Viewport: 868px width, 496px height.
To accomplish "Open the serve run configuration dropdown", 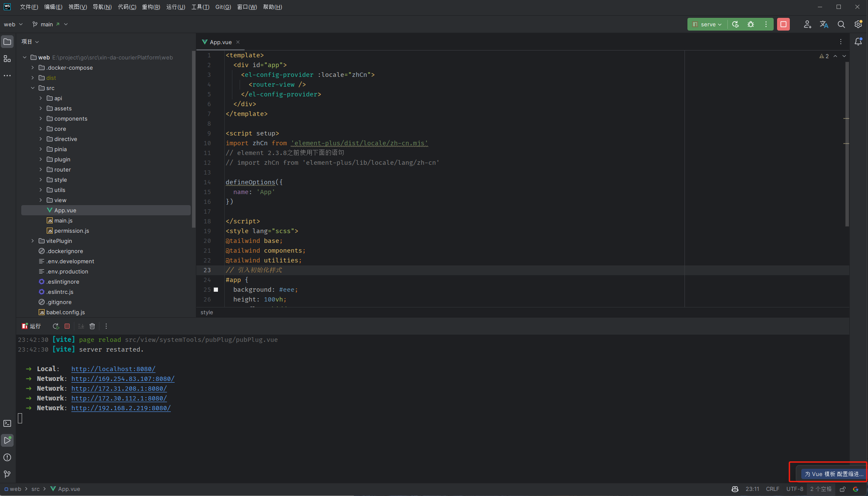I will [x=707, y=24].
